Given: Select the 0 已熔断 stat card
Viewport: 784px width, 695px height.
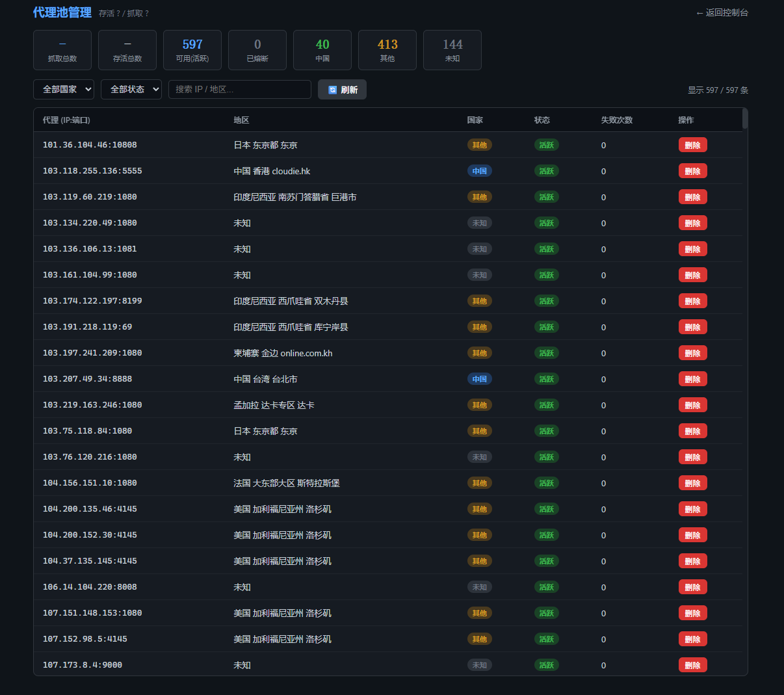Looking at the screenshot, I should click(257, 50).
